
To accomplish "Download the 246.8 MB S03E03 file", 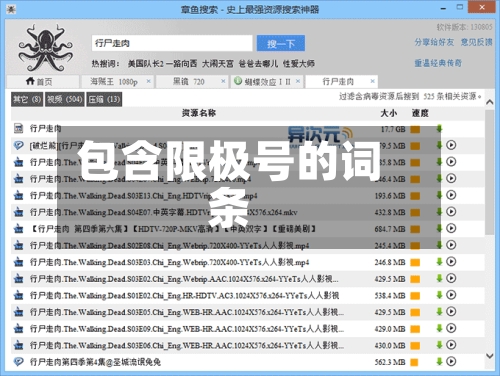I will tap(439, 262).
